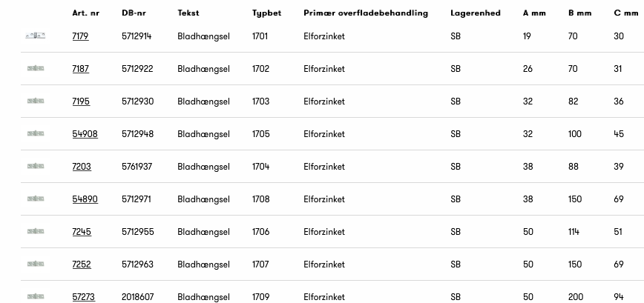Click product thumbnail for article 7179

click(x=36, y=36)
